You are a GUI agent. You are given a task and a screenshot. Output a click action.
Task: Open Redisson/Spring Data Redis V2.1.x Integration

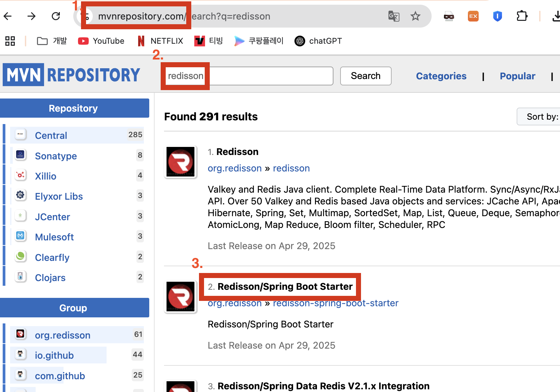pos(323,386)
